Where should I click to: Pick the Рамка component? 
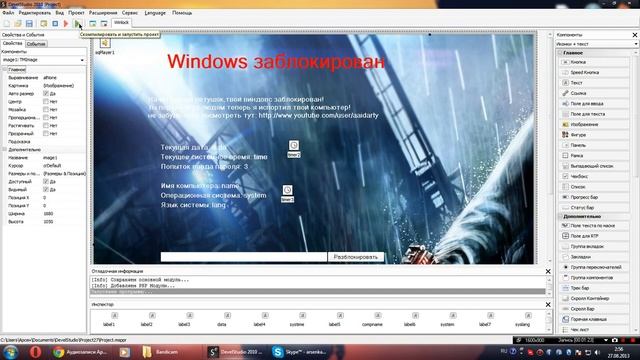point(594,156)
